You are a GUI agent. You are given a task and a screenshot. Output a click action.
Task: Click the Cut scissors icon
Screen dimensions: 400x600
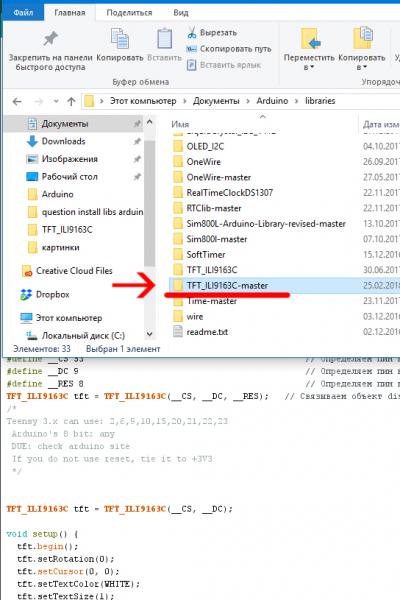[x=192, y=33]
